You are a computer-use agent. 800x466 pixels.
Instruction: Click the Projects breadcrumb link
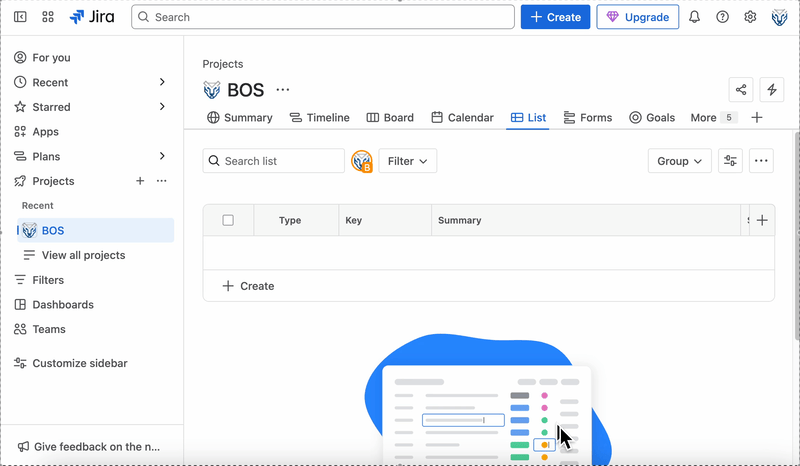tap(222, 64)
